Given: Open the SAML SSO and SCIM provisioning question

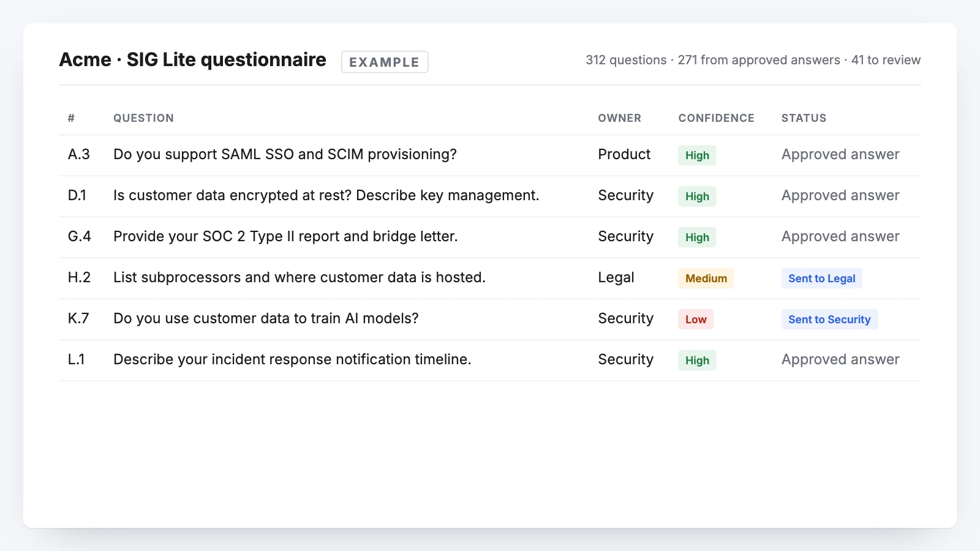Looking at the screenshot, I should pyautogui.click(x=285, y=154).
